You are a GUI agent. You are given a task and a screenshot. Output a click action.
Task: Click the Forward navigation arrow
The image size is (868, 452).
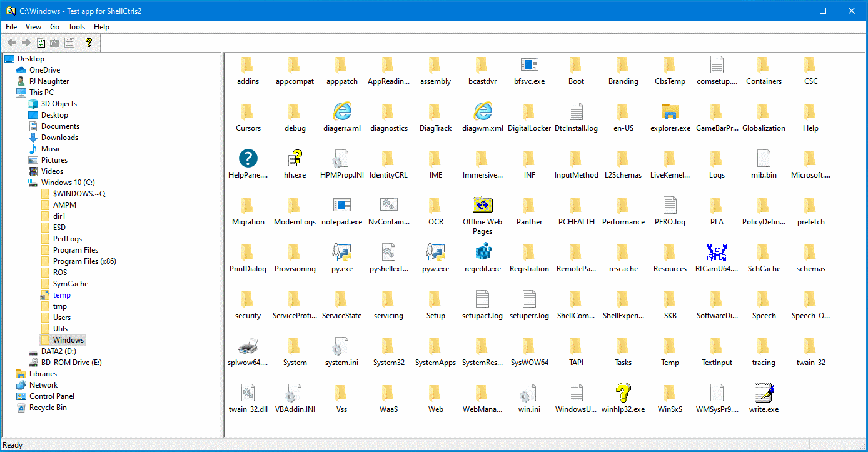click(25, 43)
